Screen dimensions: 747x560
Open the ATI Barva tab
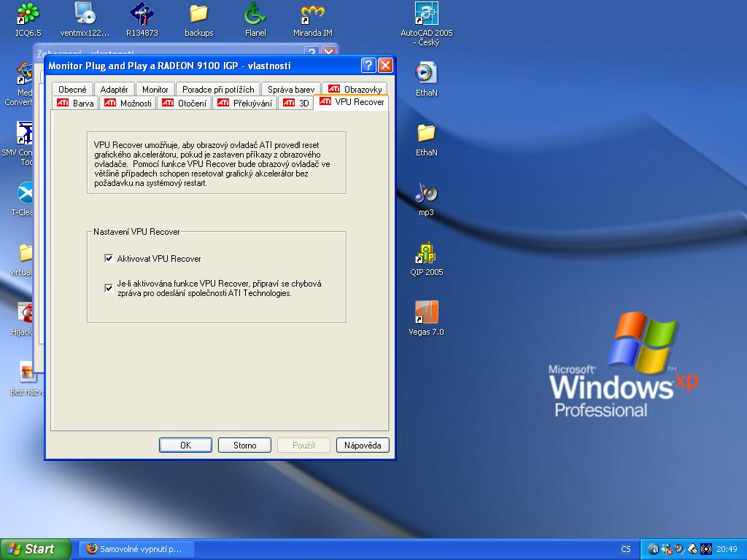click(x=75, y=103)
